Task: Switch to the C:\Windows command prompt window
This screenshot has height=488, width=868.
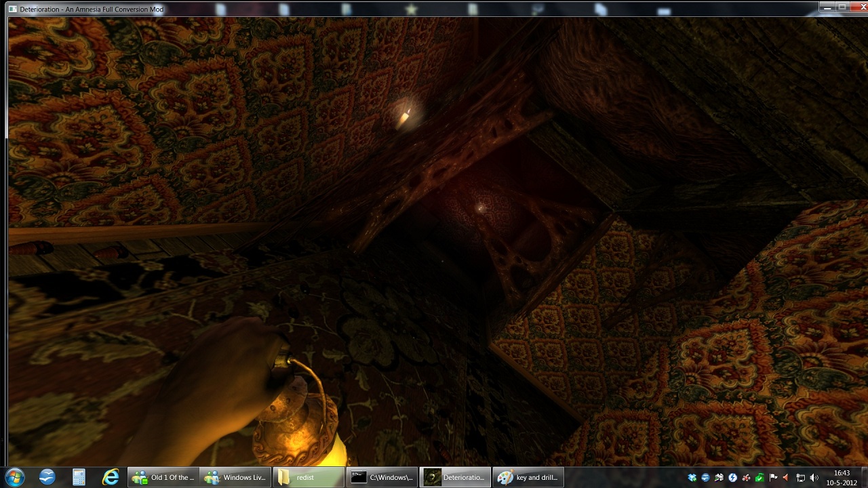Action: click(x=381, y=477)
